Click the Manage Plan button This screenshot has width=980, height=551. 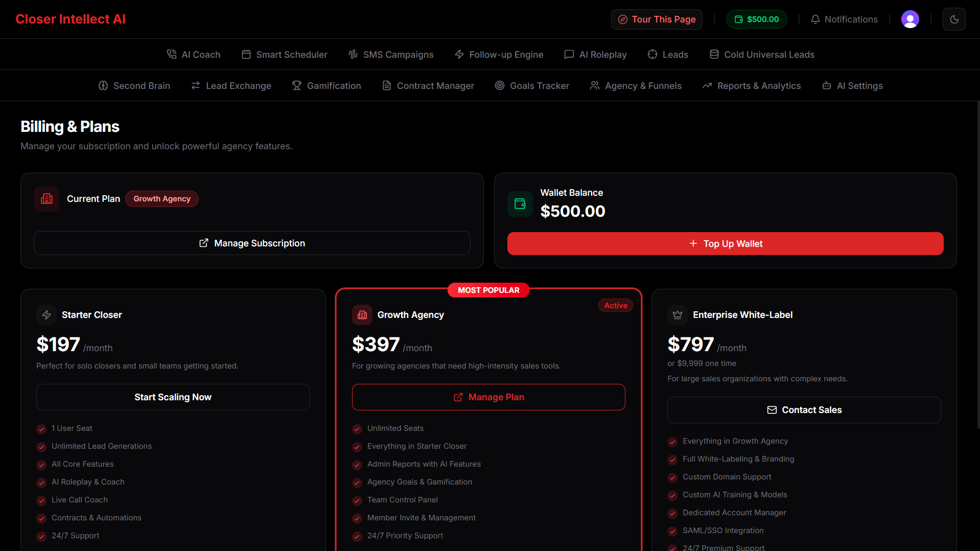pos(488,397)
